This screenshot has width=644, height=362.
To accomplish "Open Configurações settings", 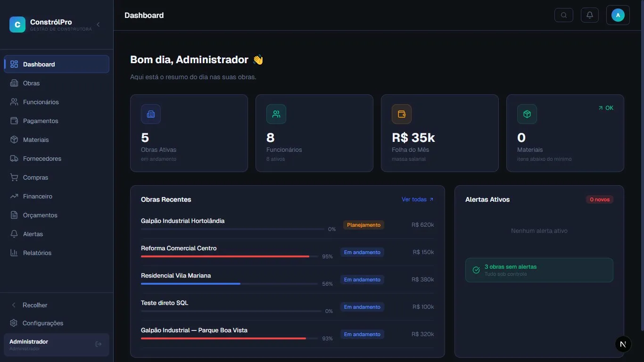I will [57, 323].
